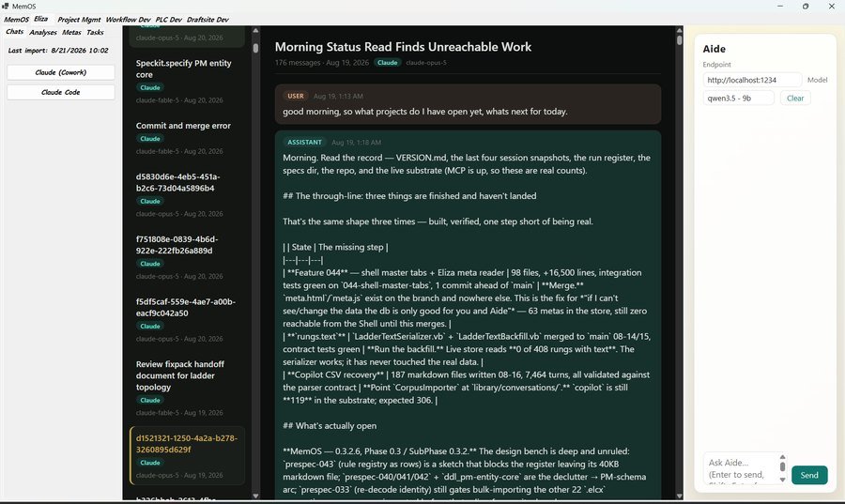Click the ASSISTANT message label
Screen dimensions: 845x504
pyautogui.click(x=304, y=142)
